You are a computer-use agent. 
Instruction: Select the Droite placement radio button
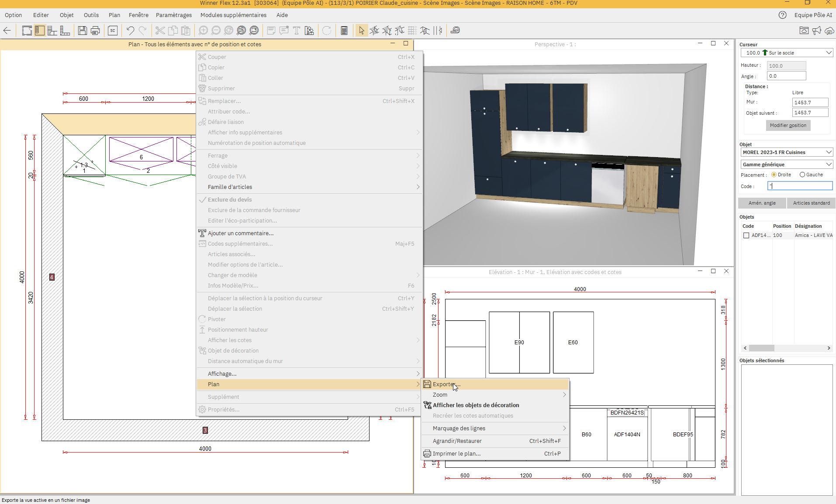click(774, 175)
